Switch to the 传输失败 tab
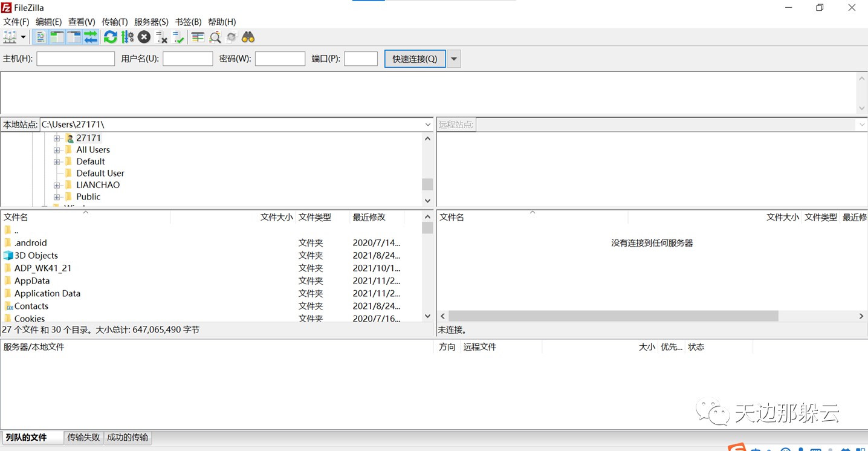Viewport: 868px width, 451px height. pos(83,437)
